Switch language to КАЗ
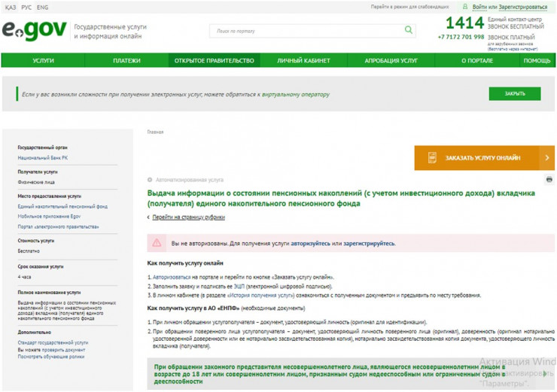The image size is (557, 392). [x=10, y=7]
